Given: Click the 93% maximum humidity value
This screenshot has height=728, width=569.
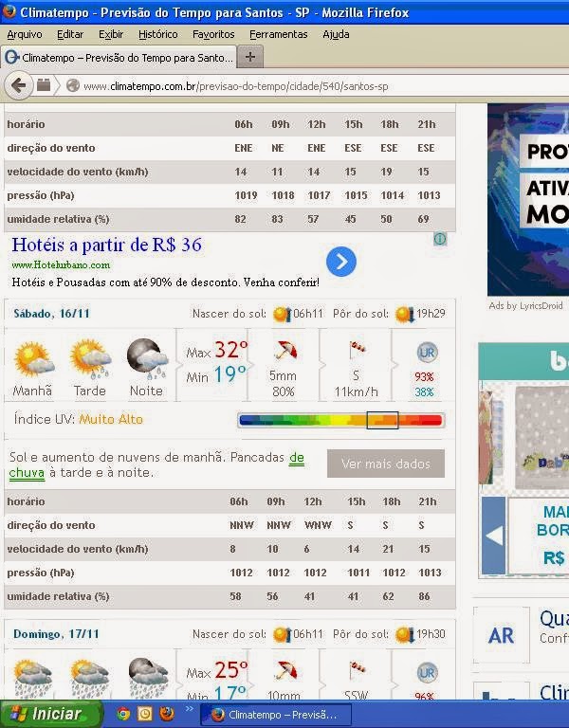Looking at the screenshot, I should (x=424, y=376).
